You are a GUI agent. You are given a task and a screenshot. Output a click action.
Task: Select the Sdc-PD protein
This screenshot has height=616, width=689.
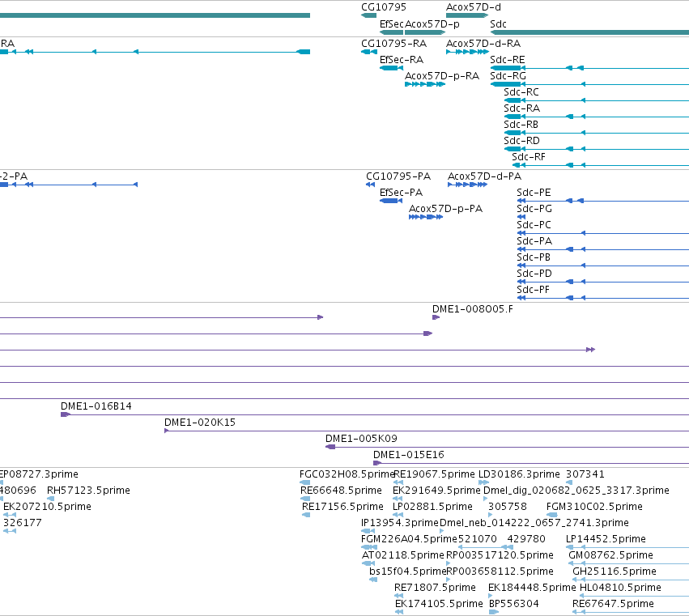point(603,282)
